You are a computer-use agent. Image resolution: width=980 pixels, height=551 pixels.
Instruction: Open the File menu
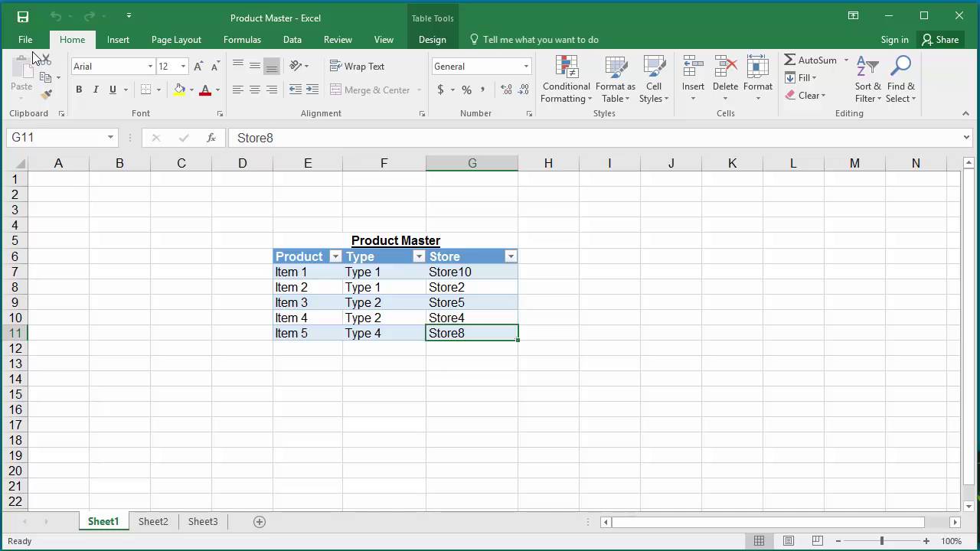25,40
